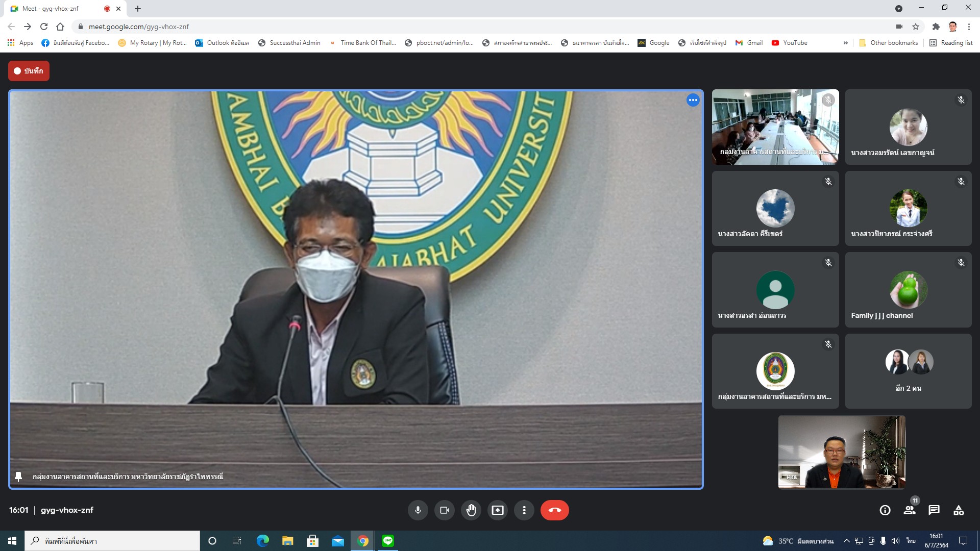Open Google bookmark
This screenshot has width=980, height=551.
[653, 43]
